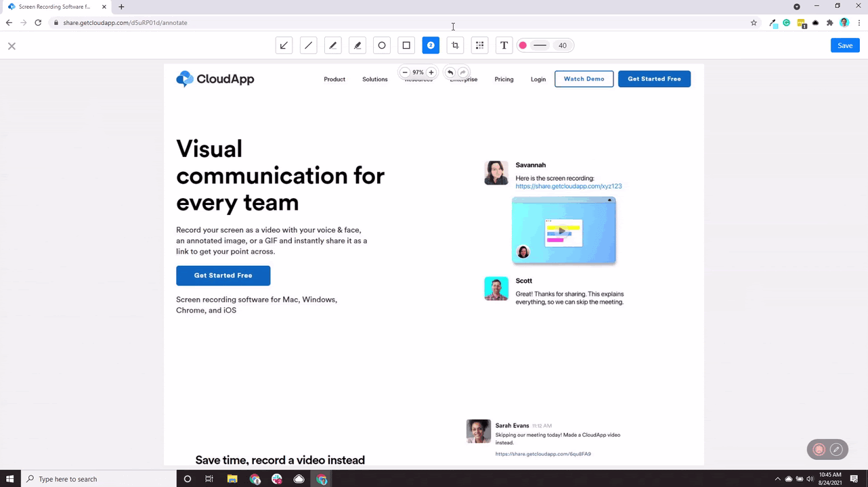Open the pink color picker swatch
868x487 pixels.
(x=523, y=45)
